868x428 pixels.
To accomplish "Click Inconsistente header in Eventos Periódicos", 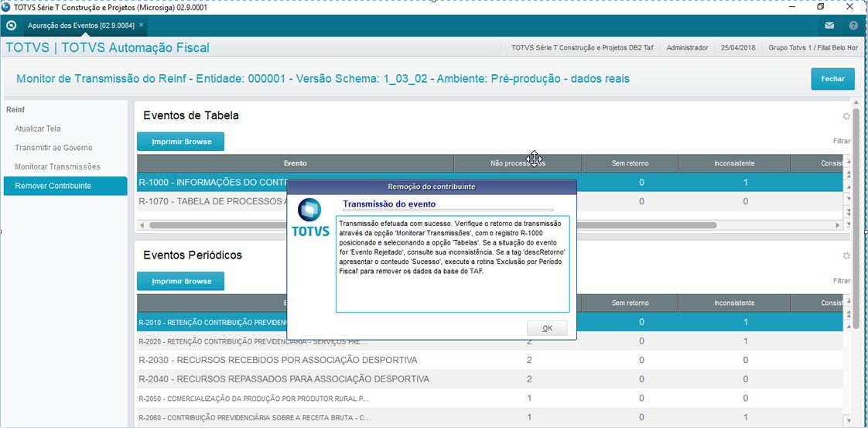I will pos(735,303).
